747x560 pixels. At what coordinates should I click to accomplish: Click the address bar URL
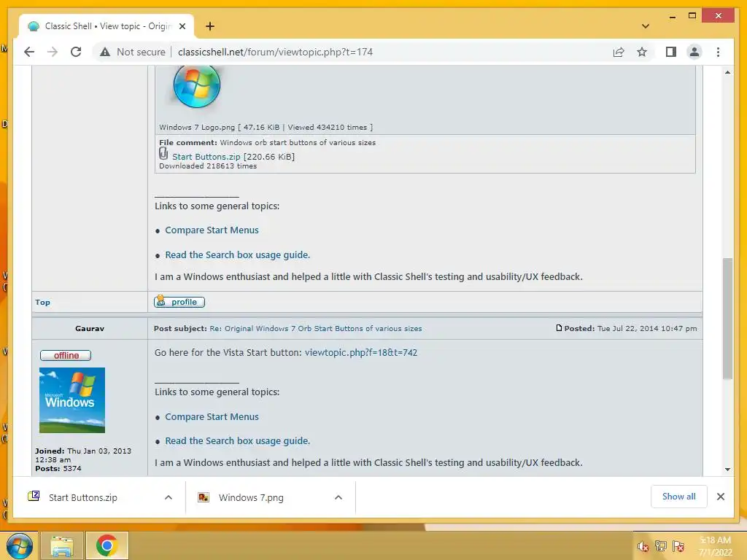tap(275, 52)
